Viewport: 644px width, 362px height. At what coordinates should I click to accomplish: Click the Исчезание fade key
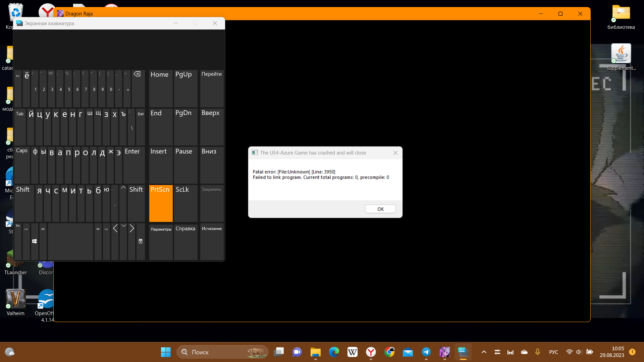[212, 241]
